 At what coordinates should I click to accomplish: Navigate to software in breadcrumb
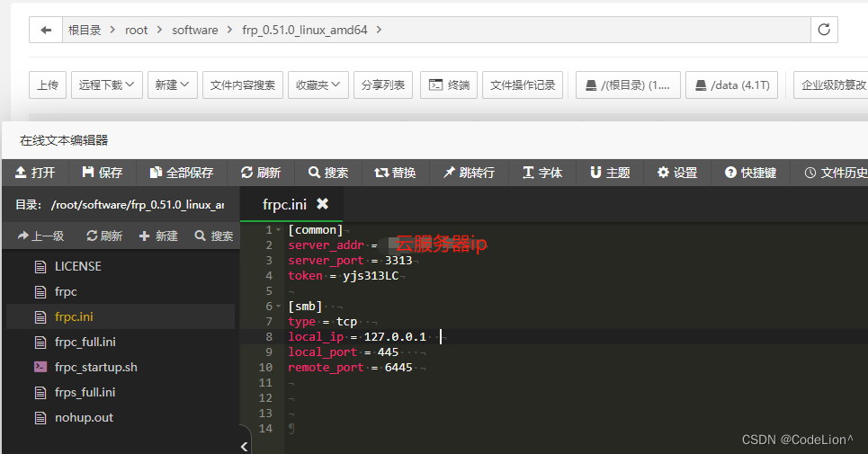[x=195, y=30]
